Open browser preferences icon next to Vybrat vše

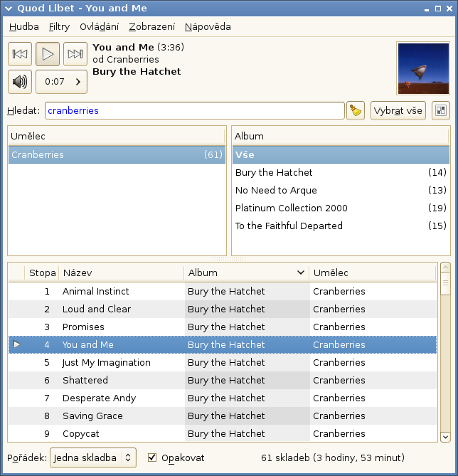point(441,110)
